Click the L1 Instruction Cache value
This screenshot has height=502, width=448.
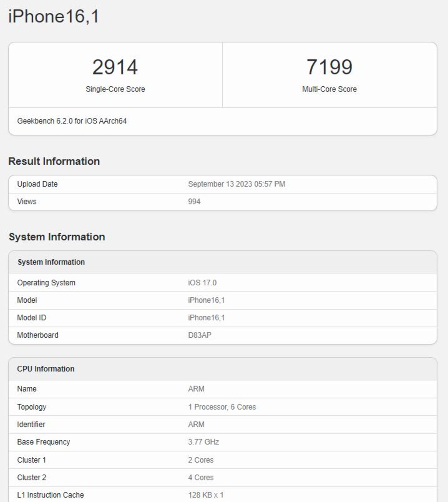point(206,495)
